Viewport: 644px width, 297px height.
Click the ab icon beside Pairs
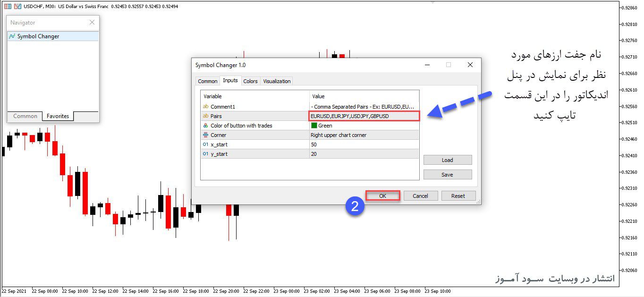(205, 116)
